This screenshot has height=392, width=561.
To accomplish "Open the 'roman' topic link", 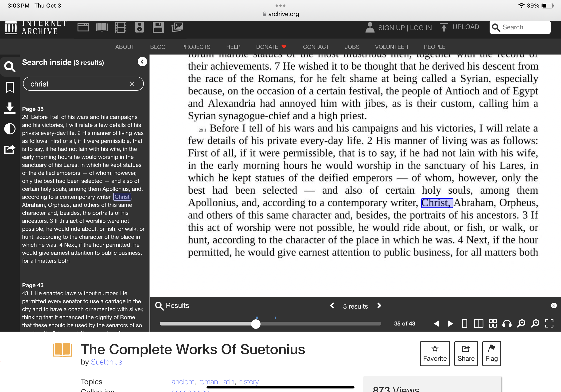I will click(208, 382).
